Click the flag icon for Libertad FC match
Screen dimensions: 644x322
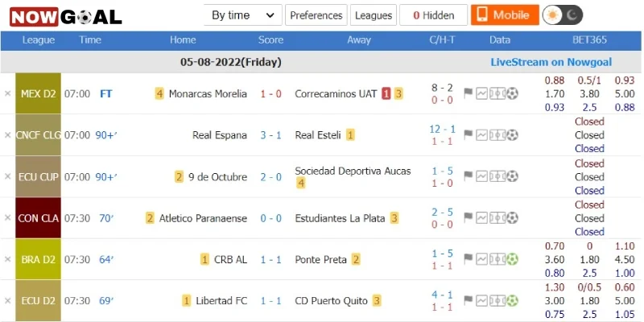click(469, 300)
